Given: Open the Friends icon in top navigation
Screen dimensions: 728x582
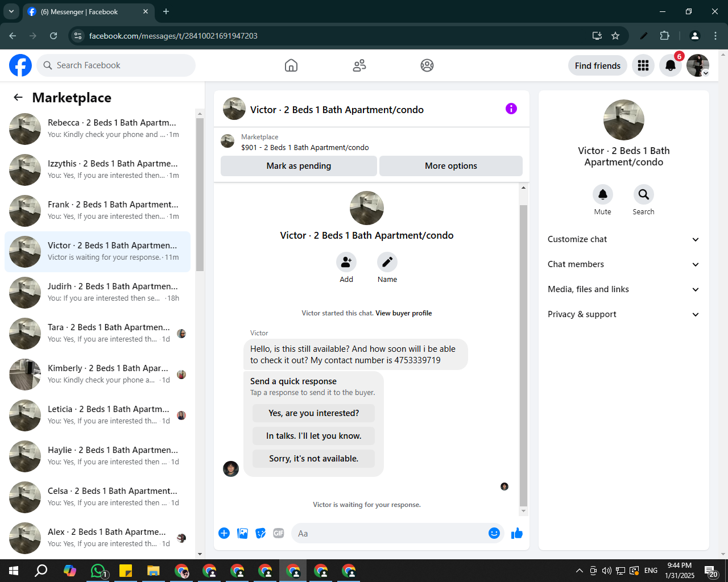Looking at the screenshot, I should pyautogui.click(x=359, y=65).
